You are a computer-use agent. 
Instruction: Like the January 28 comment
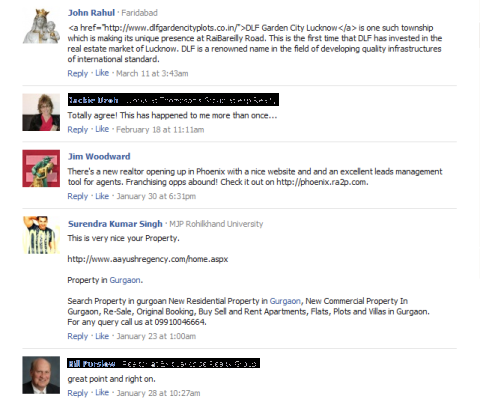[x=102, y=393]
